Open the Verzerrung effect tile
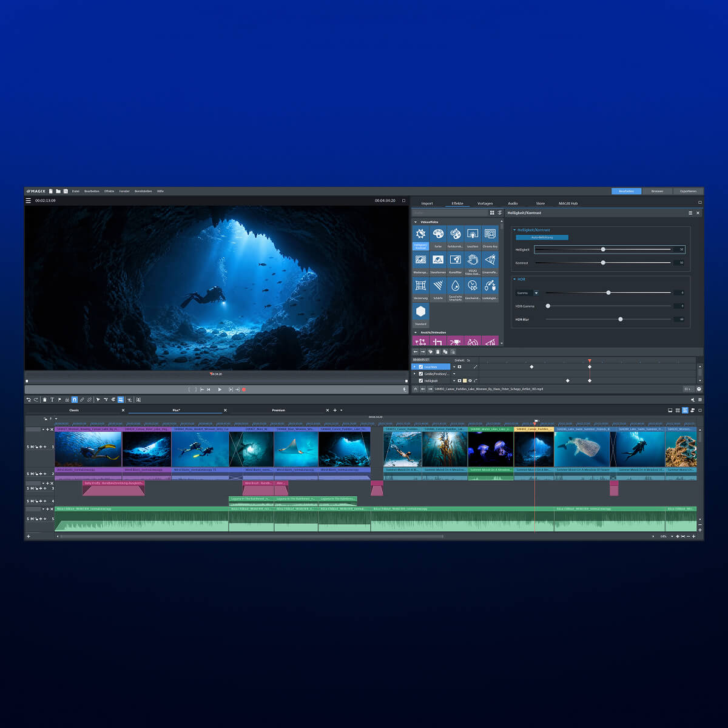The width and height of the screenshot is (728, 728). (420, 290)
